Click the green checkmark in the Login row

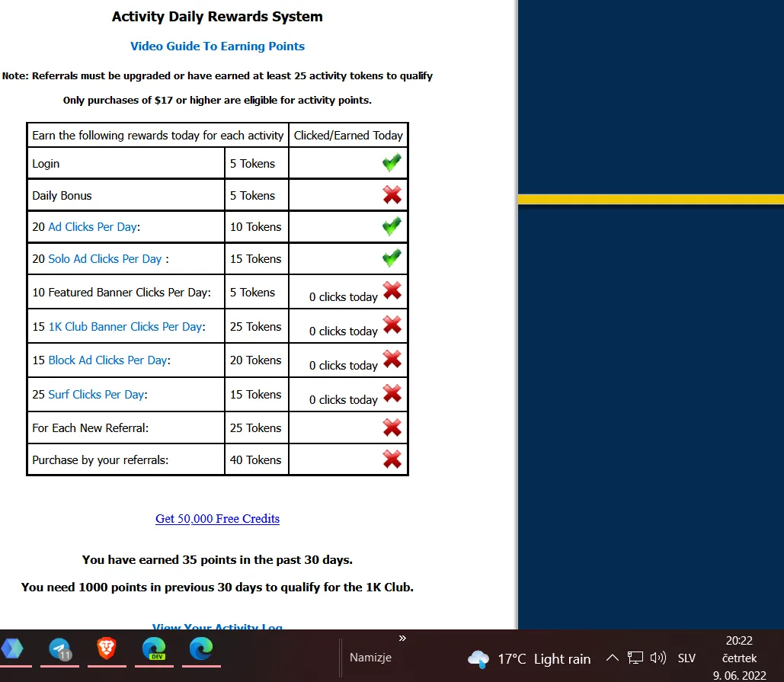click(x=392, y=163)
